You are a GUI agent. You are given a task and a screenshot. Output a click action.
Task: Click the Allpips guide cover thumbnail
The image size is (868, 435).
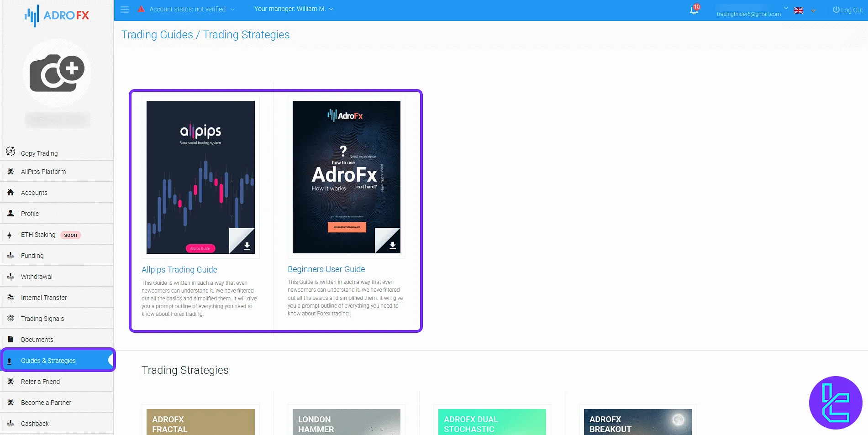pos(200,177)
